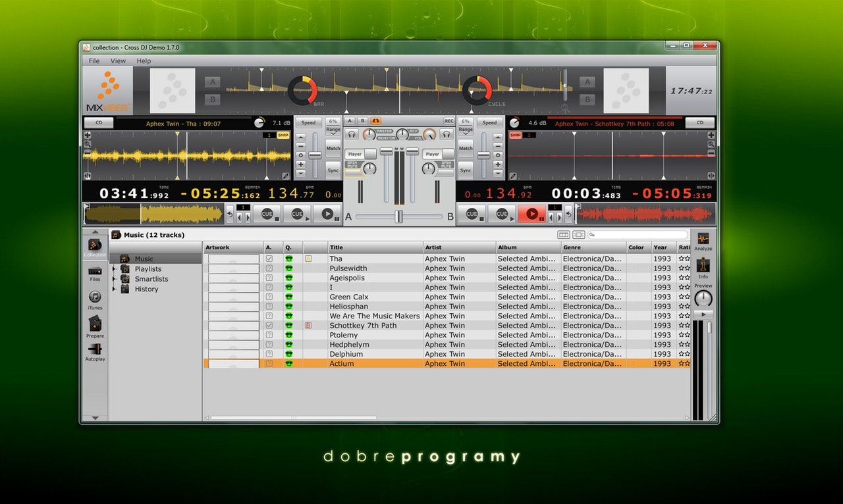Expand the Smartlists tree node
The image size is (843, 504).
[114, 279]
